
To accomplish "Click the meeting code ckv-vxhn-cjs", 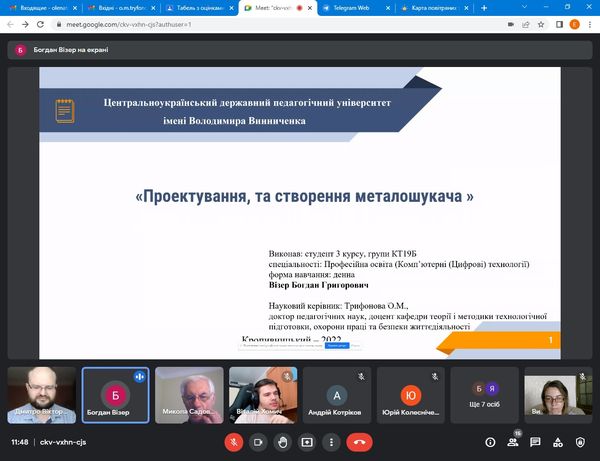I will click(63, 442).
